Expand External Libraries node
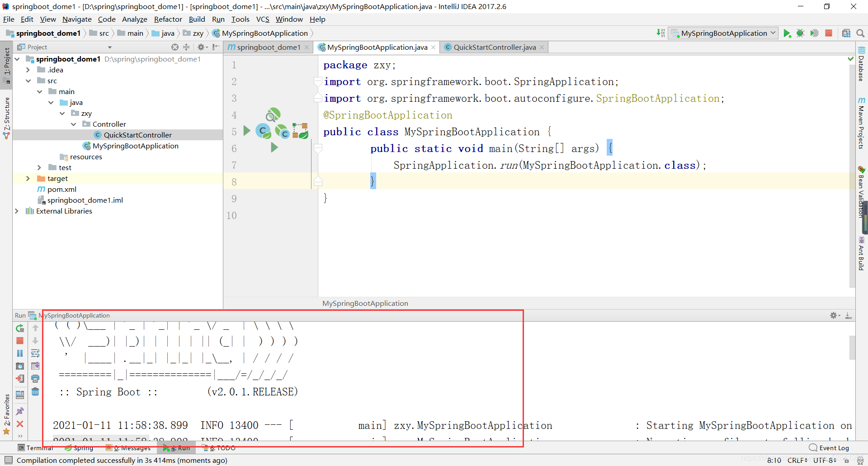Screen dimensions: 868x466 coord(17,211)
